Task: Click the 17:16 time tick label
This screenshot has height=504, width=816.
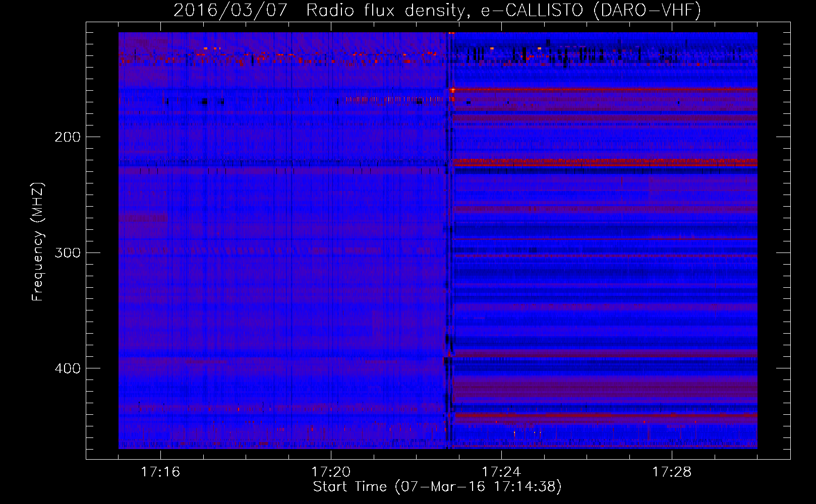Action: [x=160, y=472]
